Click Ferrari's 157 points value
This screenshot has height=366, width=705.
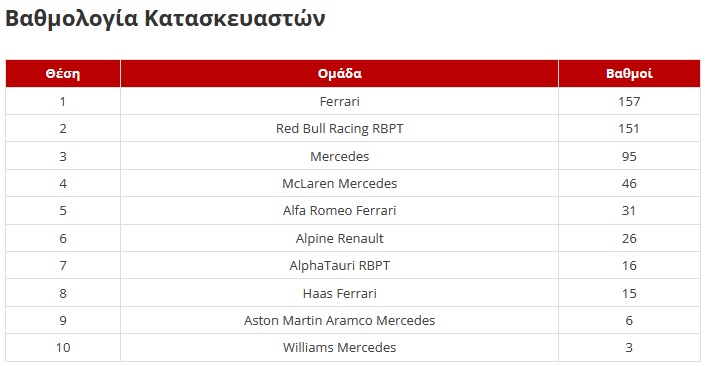(x=629, y=101)
